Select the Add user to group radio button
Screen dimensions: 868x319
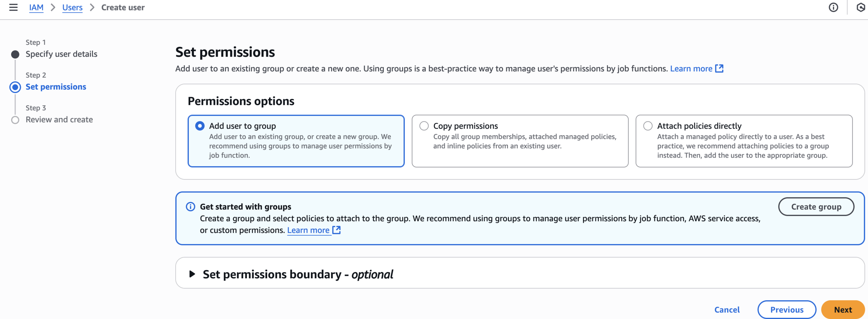point(200,126)
